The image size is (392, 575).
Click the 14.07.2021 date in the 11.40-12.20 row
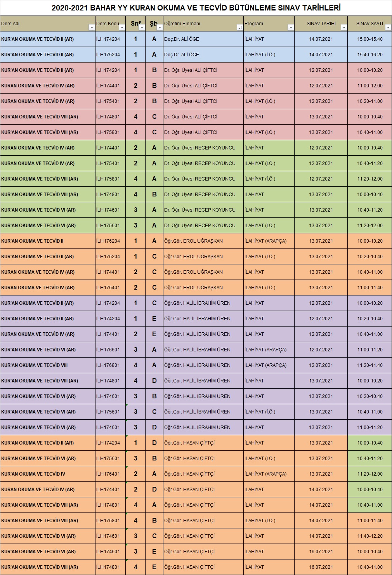pos(321,536)
